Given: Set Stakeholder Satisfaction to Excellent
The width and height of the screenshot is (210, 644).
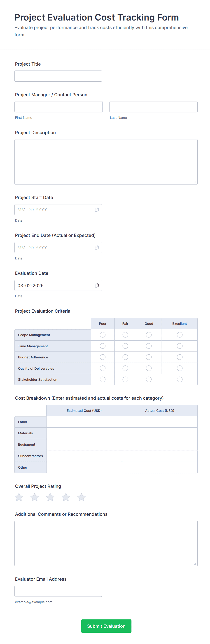Looking at the screenshot, I should (x=180, y=379).
